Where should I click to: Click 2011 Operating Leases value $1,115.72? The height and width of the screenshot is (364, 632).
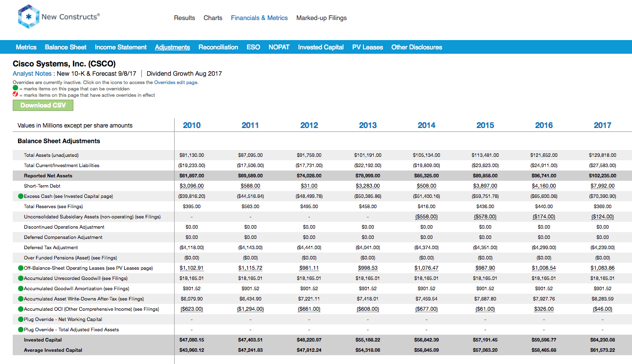tap(250, 268)
